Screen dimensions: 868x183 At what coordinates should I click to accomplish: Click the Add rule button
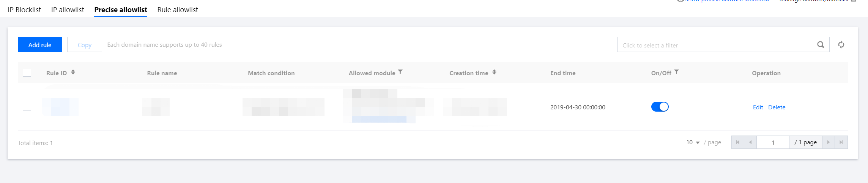(40, 45)
